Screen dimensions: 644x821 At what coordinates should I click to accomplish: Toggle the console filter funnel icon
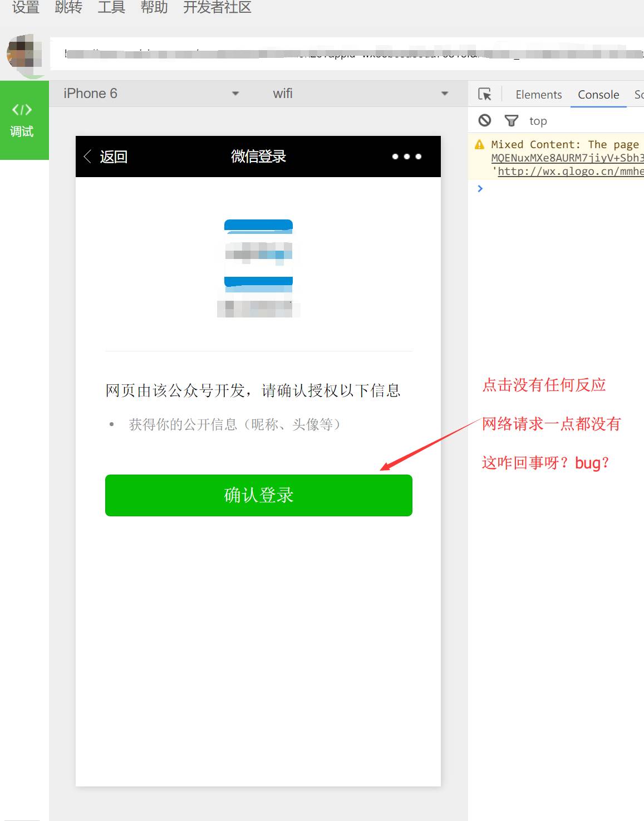click(511, 120)
